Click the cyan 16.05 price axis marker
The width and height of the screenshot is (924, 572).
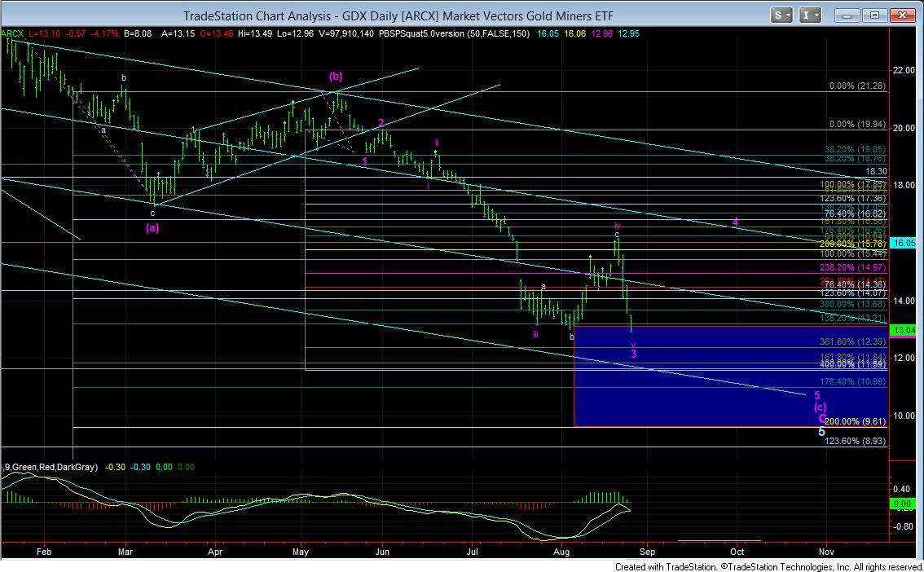click(x=904, y=243)
